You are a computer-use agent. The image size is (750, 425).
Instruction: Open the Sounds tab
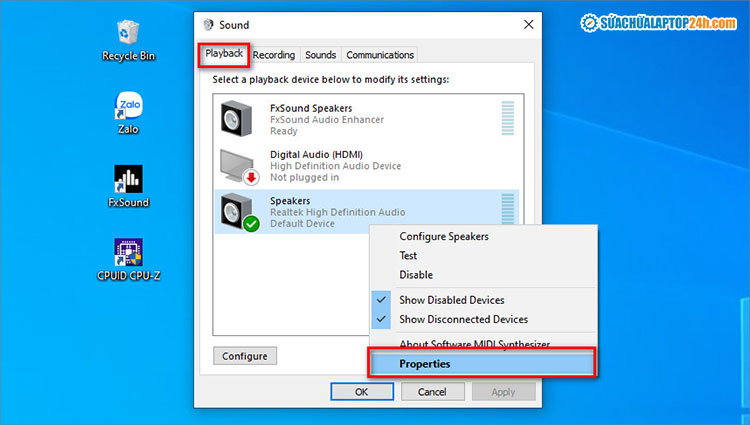pyautogui.click(x=320, y=55)
